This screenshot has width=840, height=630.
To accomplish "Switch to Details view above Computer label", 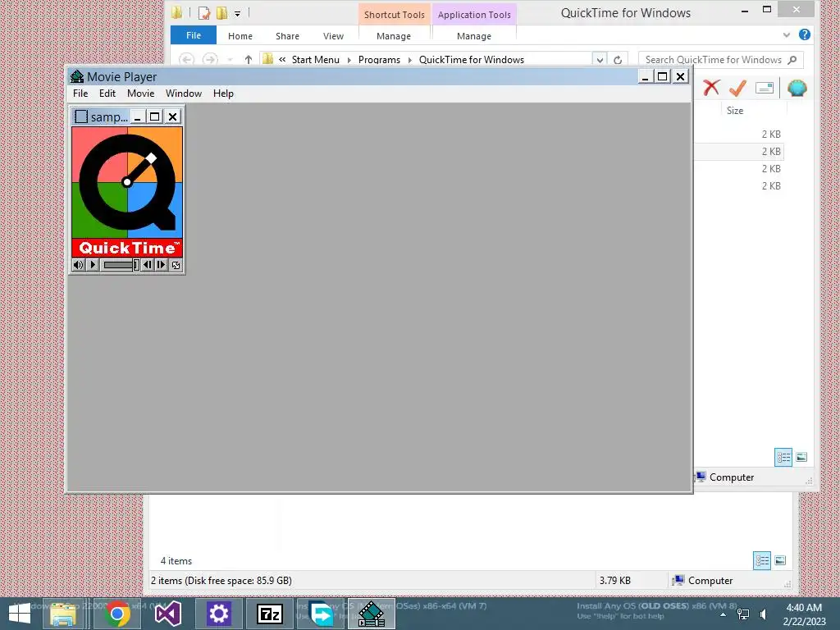I will click(783, 457).
